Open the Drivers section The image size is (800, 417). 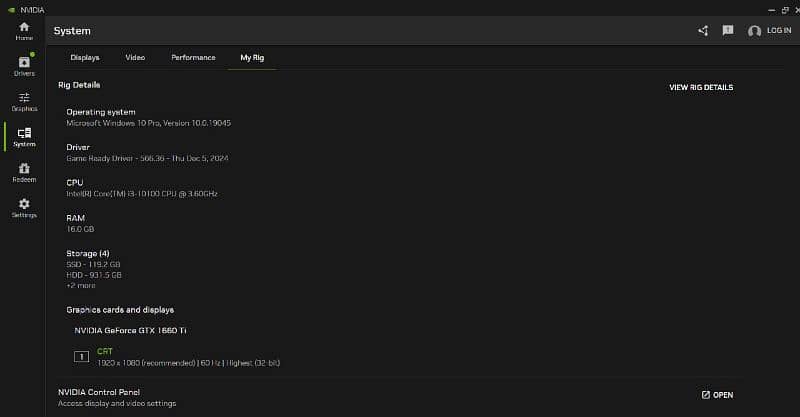tap(24, 66)
